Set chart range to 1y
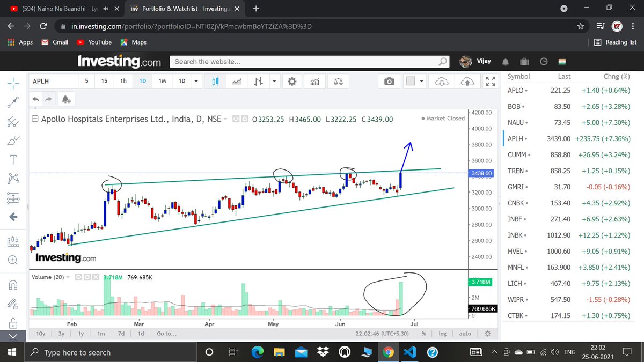The width and height of the screenshot is (644, 362). [x=80, y=334]
